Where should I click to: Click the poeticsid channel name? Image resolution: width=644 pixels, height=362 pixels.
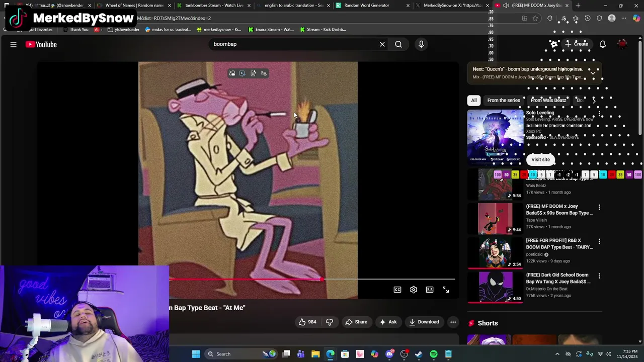point(534,254)
